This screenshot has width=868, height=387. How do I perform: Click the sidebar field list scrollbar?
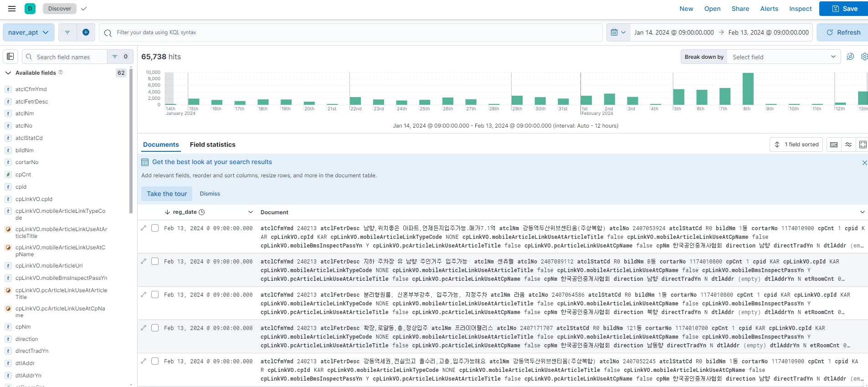pyautogui.click(x=131, y=141)
